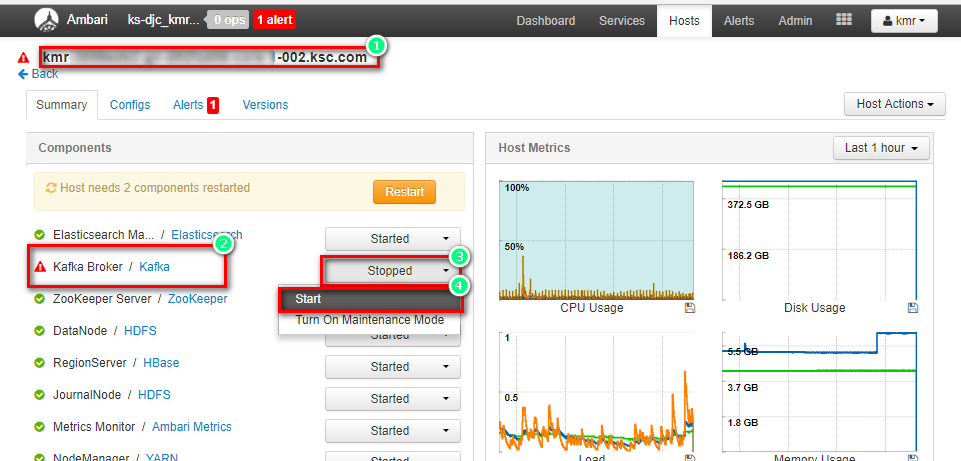Click the red 1 alert badge
The width and height of the screenshot is (961, 461).
pyautogui.click(x=274, y=20)
